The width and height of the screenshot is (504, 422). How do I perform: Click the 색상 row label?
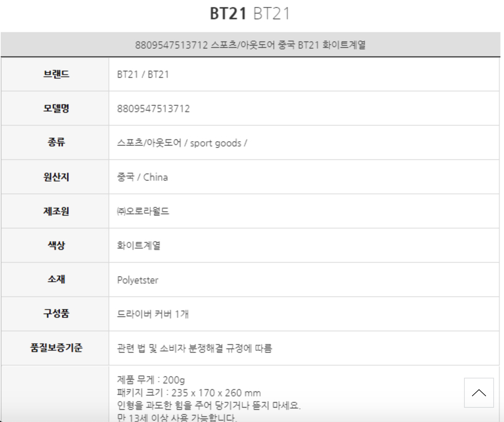click(x=56, y=246)
